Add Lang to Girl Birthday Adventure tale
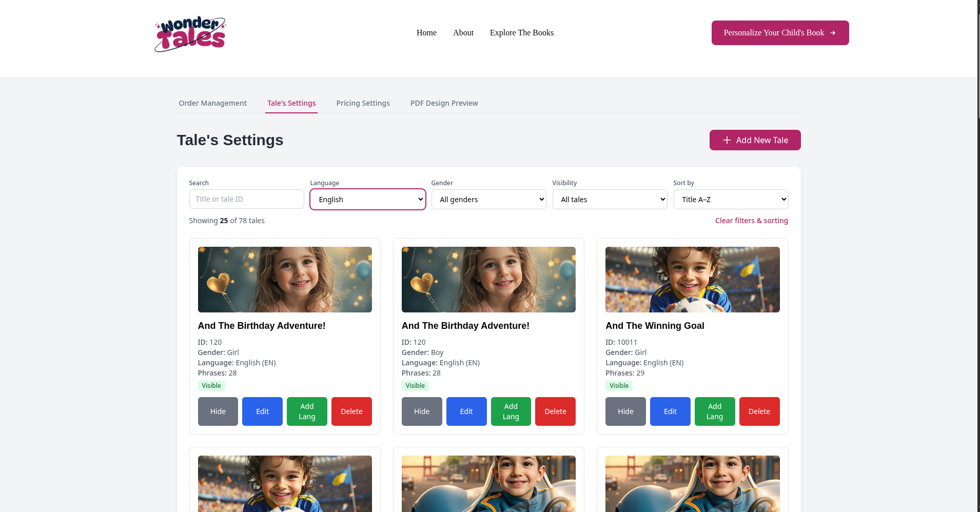 [x=307, y=411]
